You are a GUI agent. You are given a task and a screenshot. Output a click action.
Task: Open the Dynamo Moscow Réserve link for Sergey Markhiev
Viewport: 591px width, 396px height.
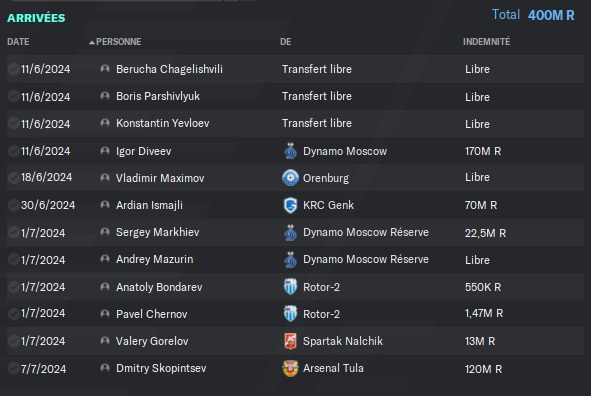[x=366, y=232]
